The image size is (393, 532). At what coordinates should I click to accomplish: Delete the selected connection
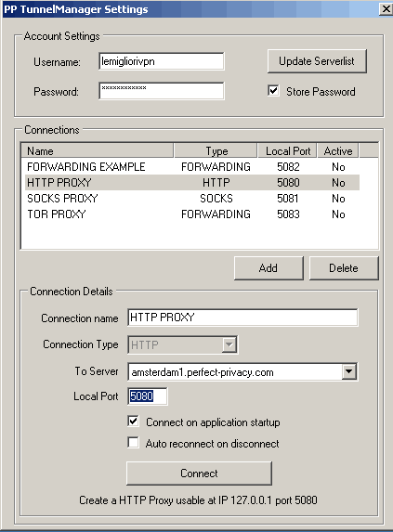pos(344,268)
